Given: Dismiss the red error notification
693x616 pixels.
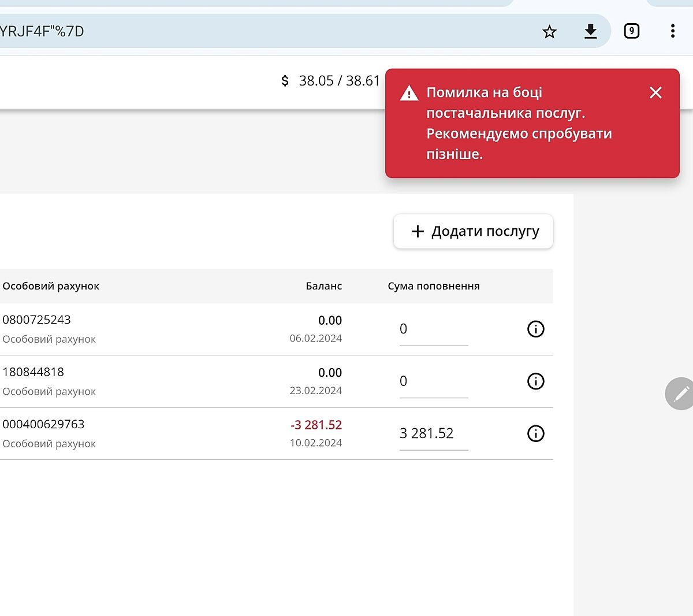Looking at the screenshot, I should (655, 92).
